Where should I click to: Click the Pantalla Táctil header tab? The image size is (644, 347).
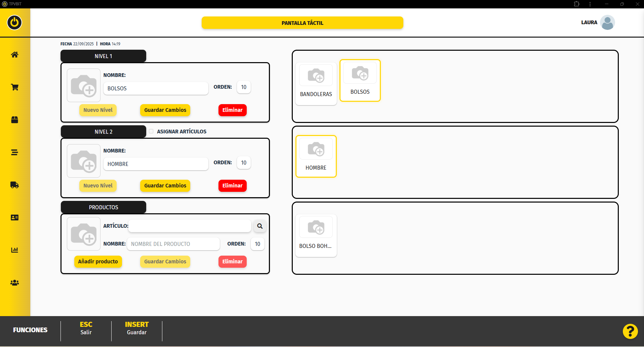point(302,23)
